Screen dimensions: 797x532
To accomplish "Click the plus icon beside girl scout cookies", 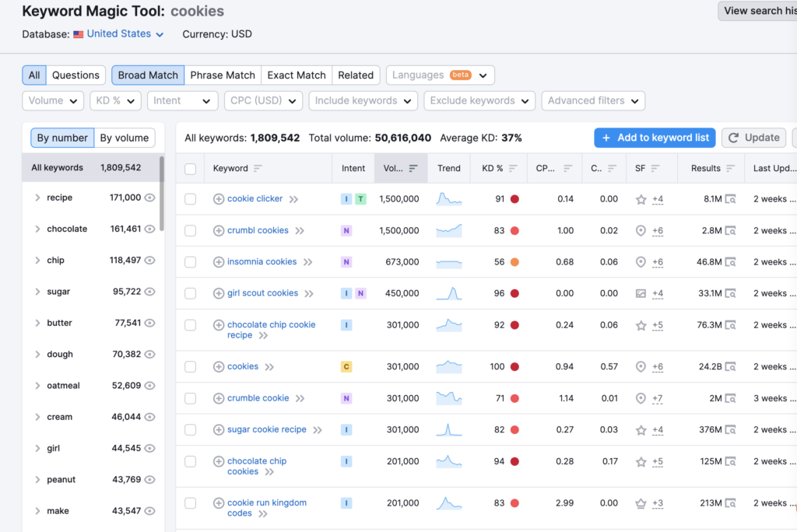I will [x=219, y=294].
